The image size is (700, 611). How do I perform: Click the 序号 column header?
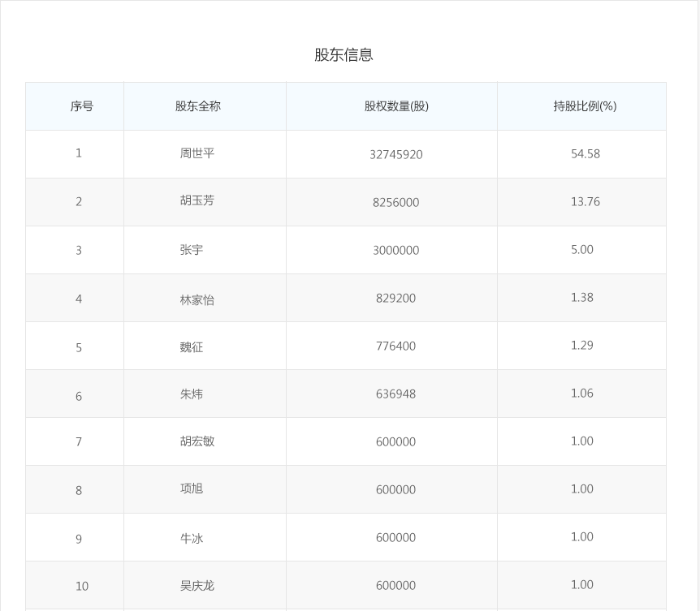tap(81, 106)
